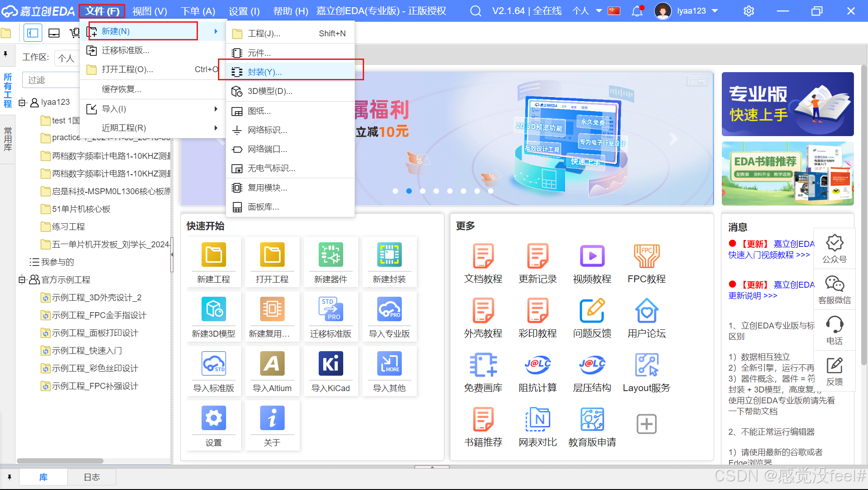The width and height of the screenshot is (868, 490).
Task: Open the 下单 (A) menu
Action: 197,11
